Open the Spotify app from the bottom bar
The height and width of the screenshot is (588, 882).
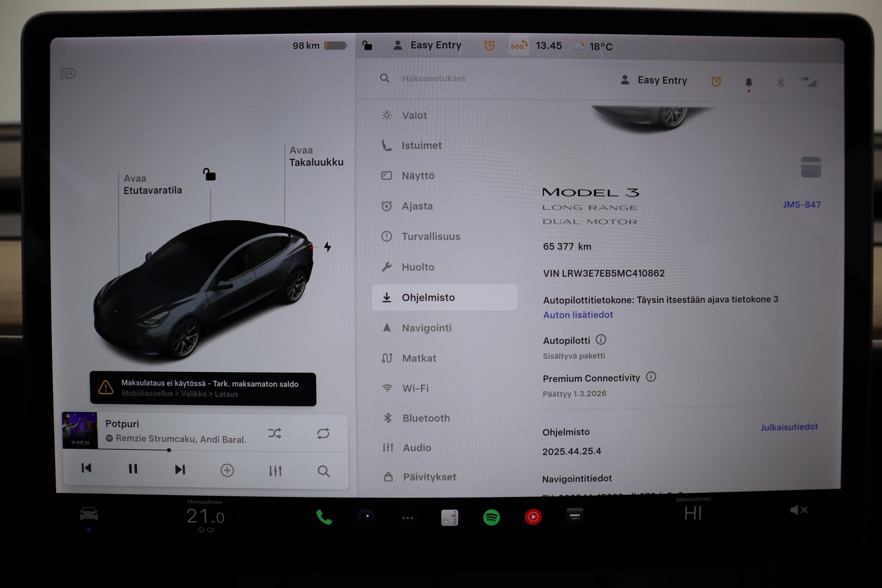pos(491,517)
